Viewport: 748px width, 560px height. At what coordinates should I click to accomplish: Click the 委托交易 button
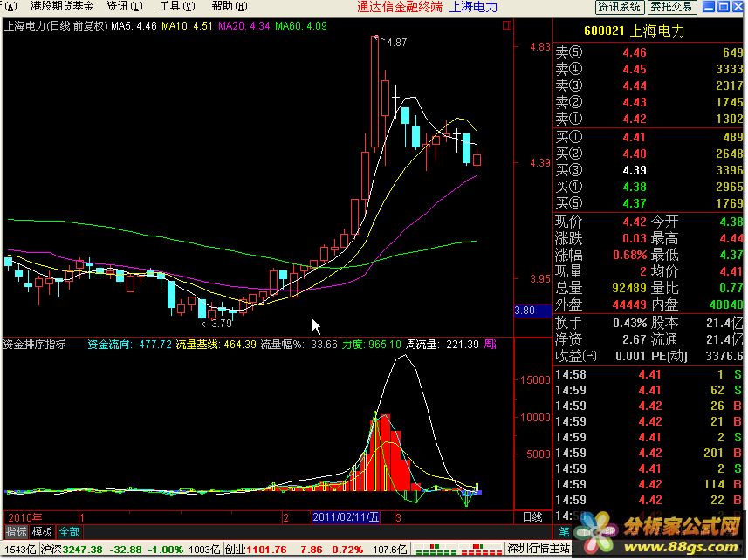tap(672, 7)
